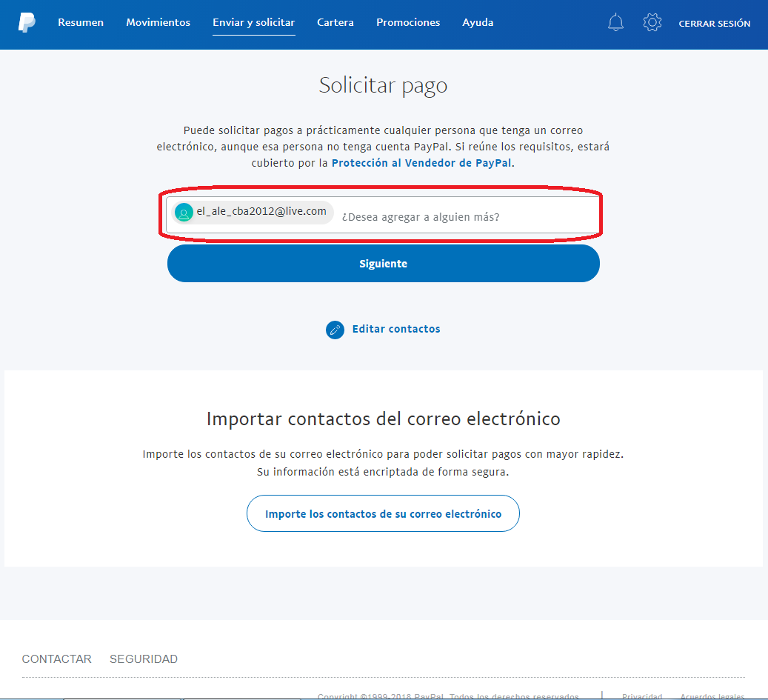This screenshot has width=768, height=700.
Task: Click the contact avatar icon in recipient chip
Action: (x=184, y=213)
